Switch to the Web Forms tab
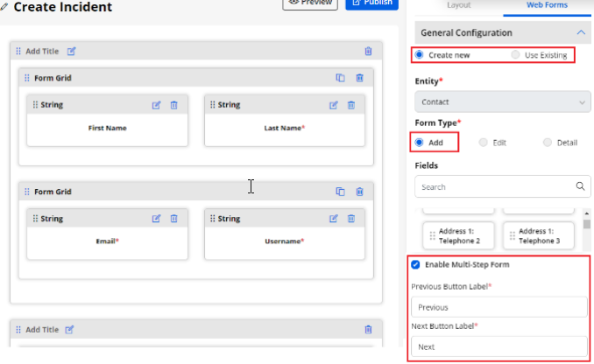The image size is (594, 364). click(x=547, y=5)
